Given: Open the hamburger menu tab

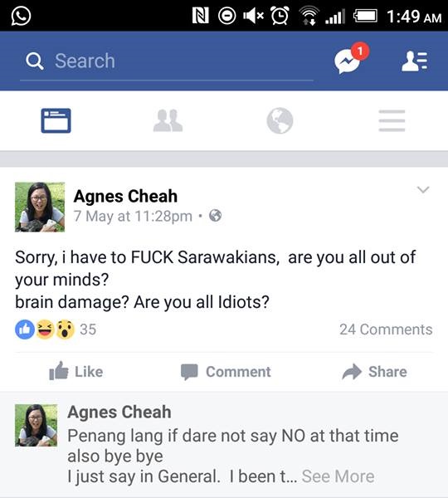Looking at the screenshot, I should pos(392,120).
